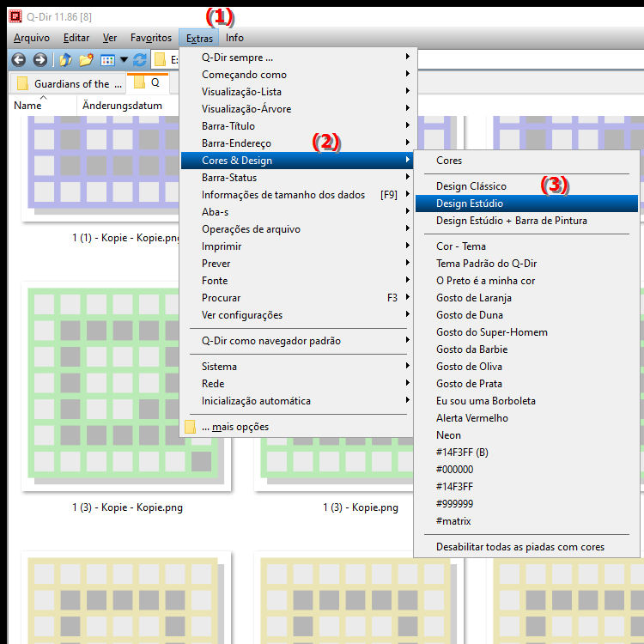644x644 pixels.
Task: Open the Prever submenu
Action: point(296,264)
